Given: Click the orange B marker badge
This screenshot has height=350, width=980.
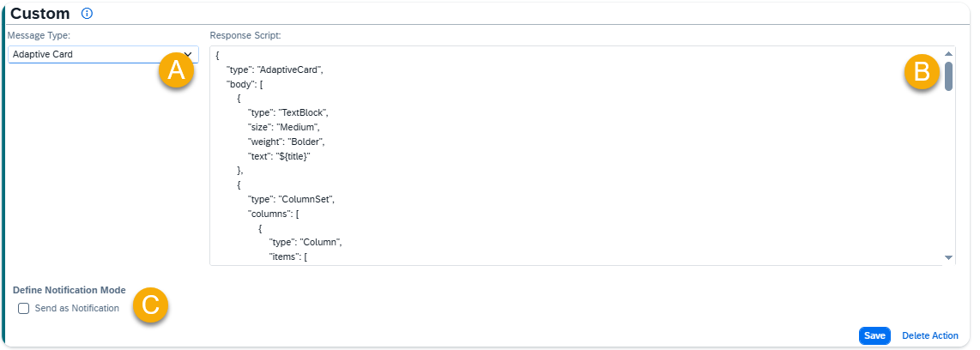Looking at the screenshot, I should pyautogui.click(x=922, y=73).
